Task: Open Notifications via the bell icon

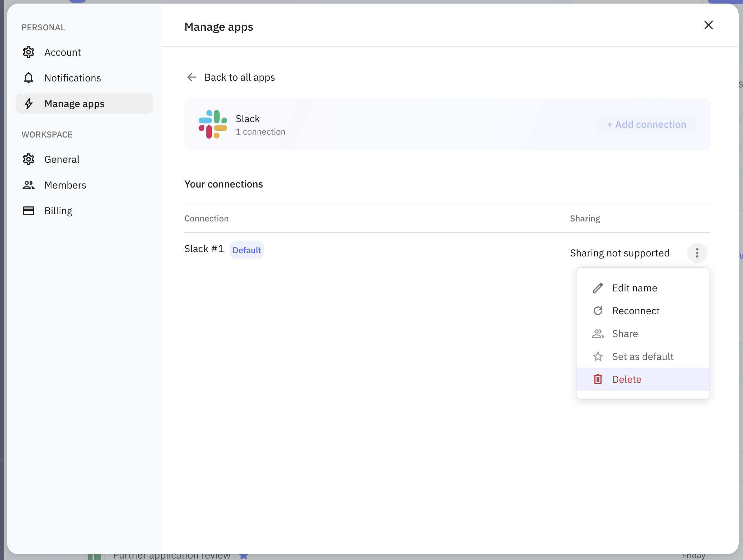Action: pos(29,78)
